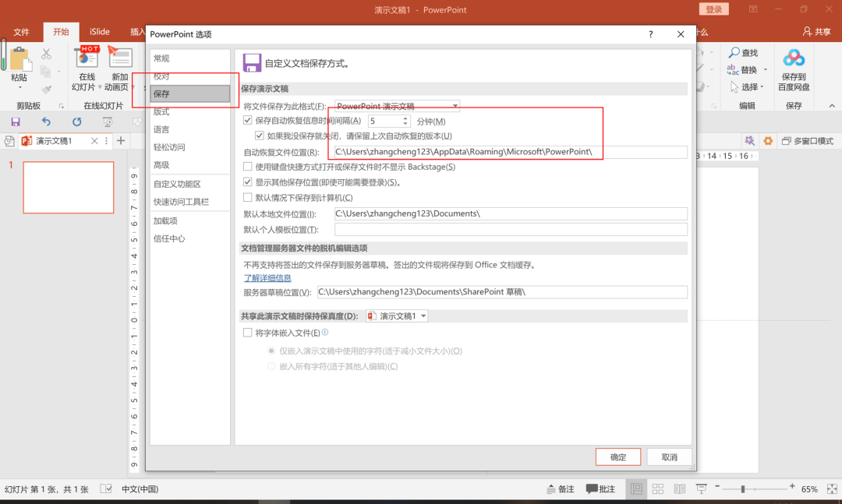
Task: Close the 演示文稿1 document tab
Action: (94, 141)
